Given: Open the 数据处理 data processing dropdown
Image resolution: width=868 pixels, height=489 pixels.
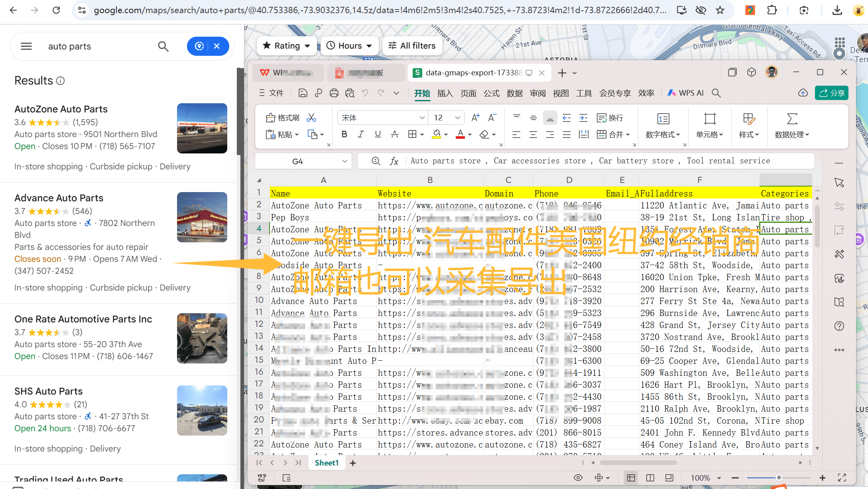Looking at the screenshot, I should pos(792,135).
